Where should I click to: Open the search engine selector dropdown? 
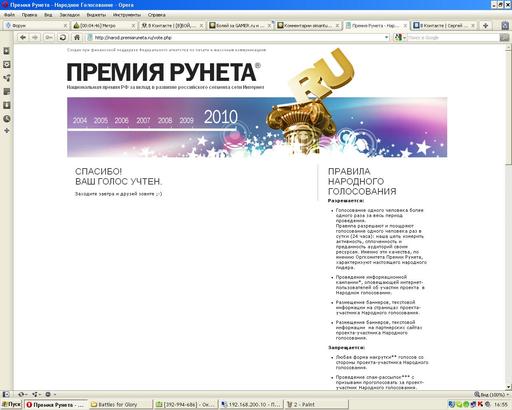[x=400, y=38]
